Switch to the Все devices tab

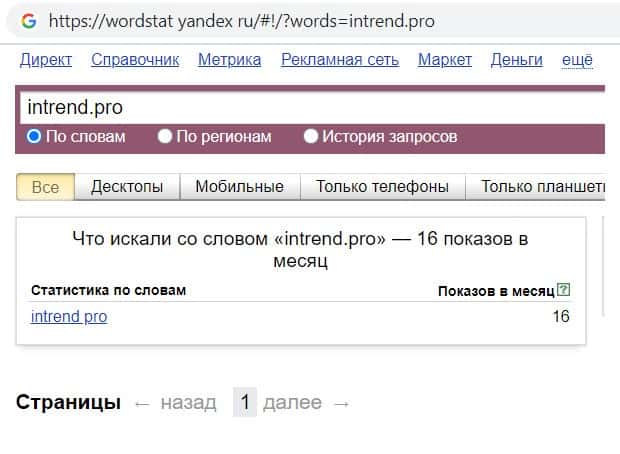45,187
